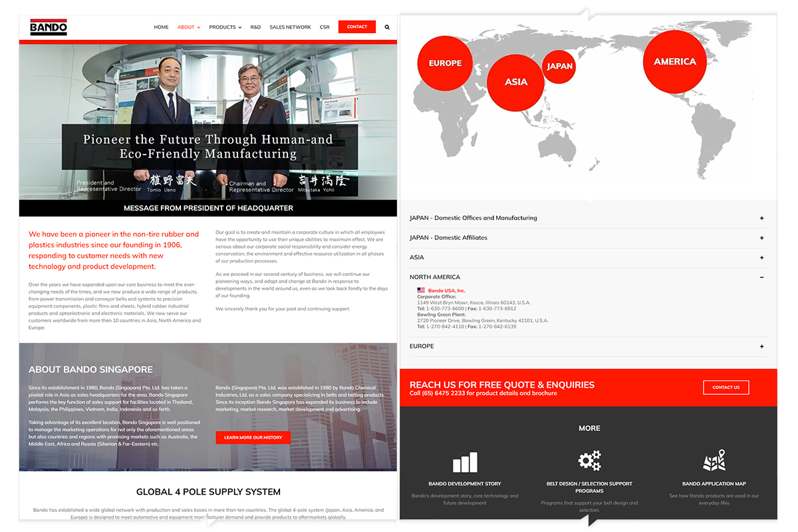Click the CONTACT US button in the quote banner
798x532 pixels.
point(726,387)
